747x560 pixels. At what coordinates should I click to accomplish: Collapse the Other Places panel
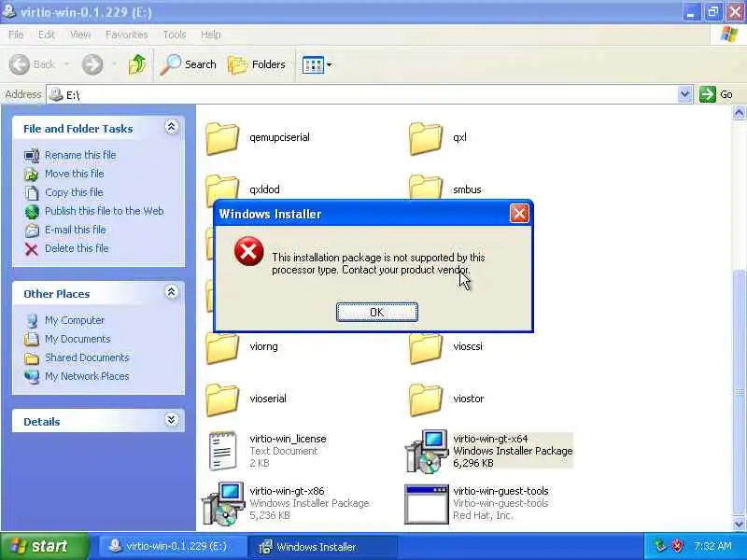[x=171, y=292]
